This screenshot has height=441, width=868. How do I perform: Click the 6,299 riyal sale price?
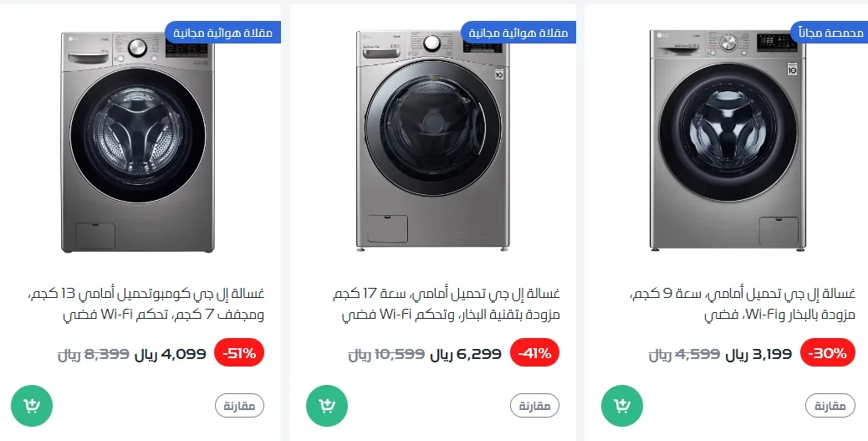(x=466, y=353)
